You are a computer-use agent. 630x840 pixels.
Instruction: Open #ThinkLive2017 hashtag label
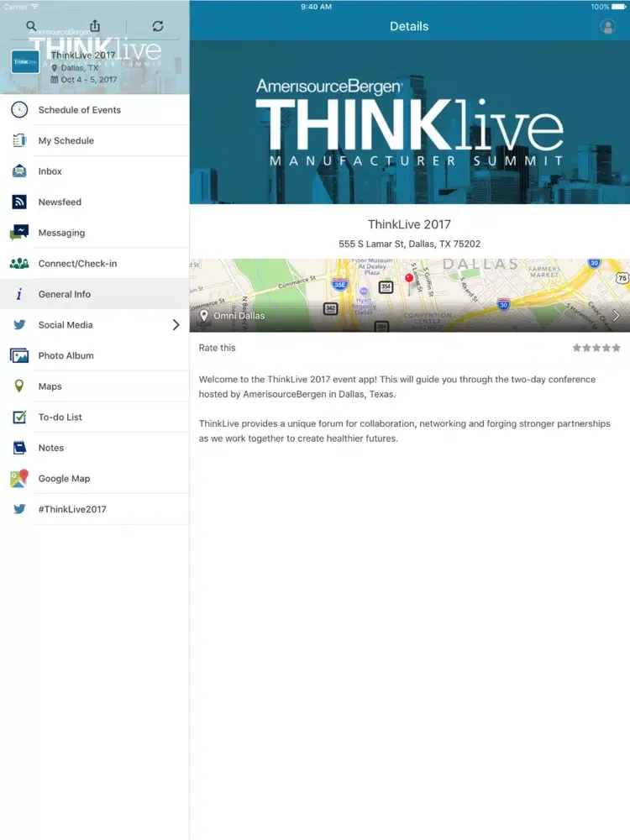[x=72, y=509]
